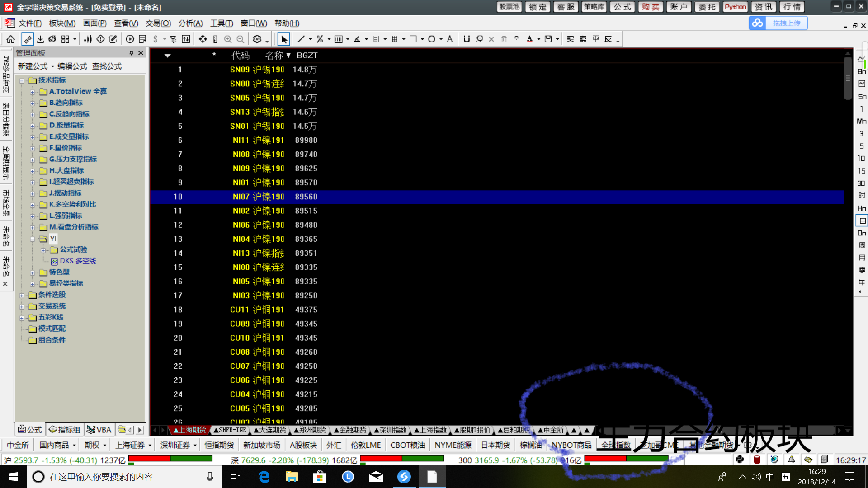Screen dimensions: 868x488
Task: Click the trash delete drawings icon
Action: tap(504, 39)
